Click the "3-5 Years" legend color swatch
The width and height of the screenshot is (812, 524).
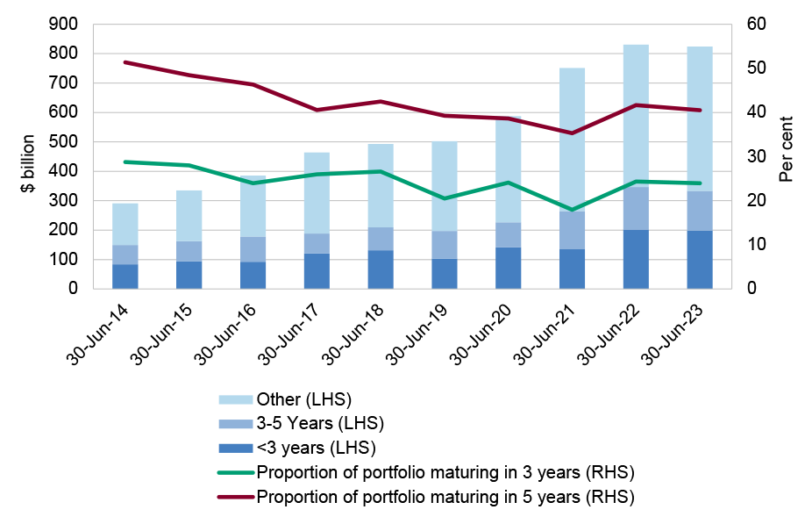pos(236,424)
